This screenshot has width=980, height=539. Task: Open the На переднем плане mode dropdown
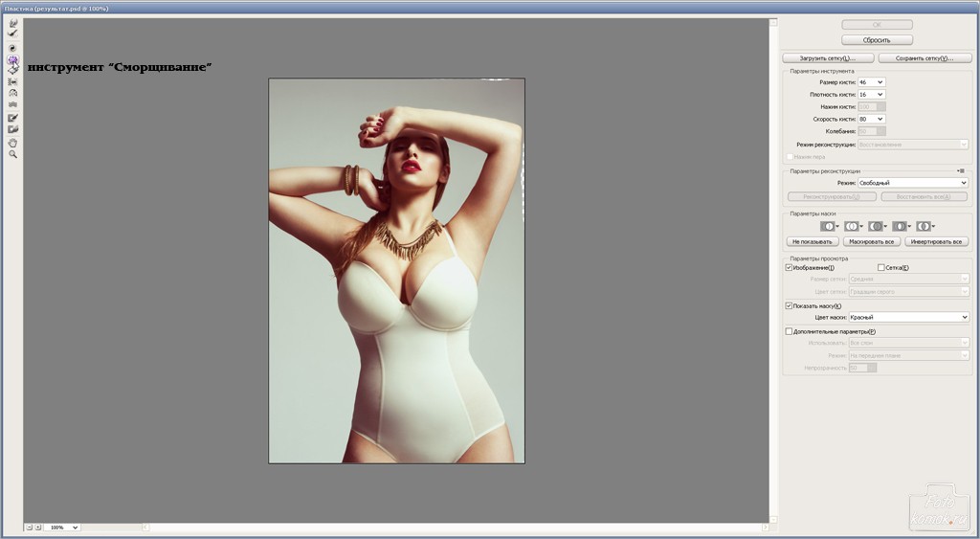point(909,355)
